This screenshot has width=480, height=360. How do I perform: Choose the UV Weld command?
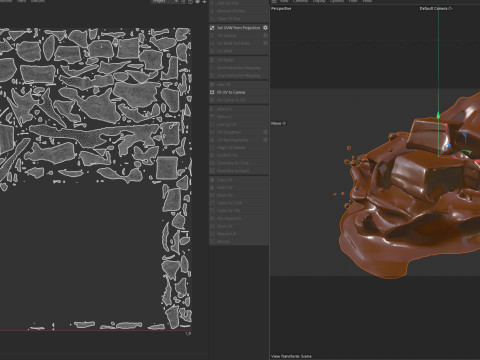click(239, 51)
